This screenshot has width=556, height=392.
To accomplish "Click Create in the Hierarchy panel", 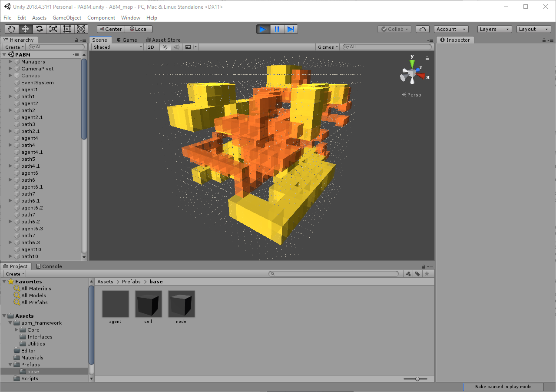I will pos(13,47).
